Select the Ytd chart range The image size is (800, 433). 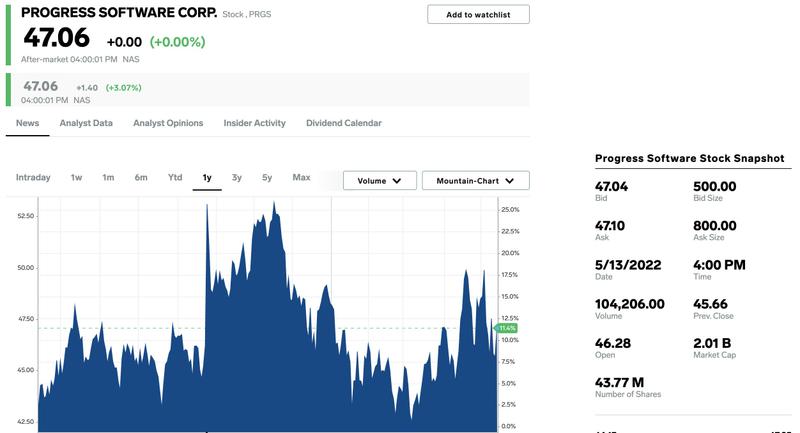[x=175, y=177]
